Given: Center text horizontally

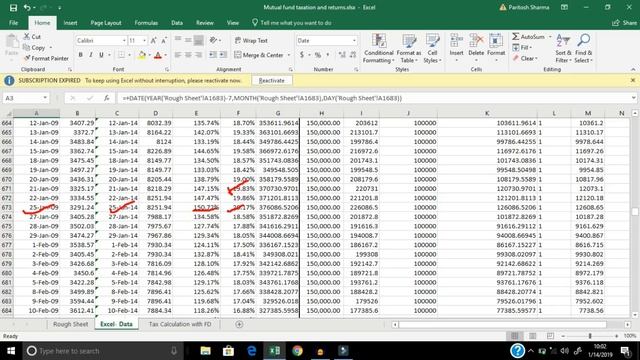Looking at the screenshot, I should pyautogui.click(x=188, y=55).
